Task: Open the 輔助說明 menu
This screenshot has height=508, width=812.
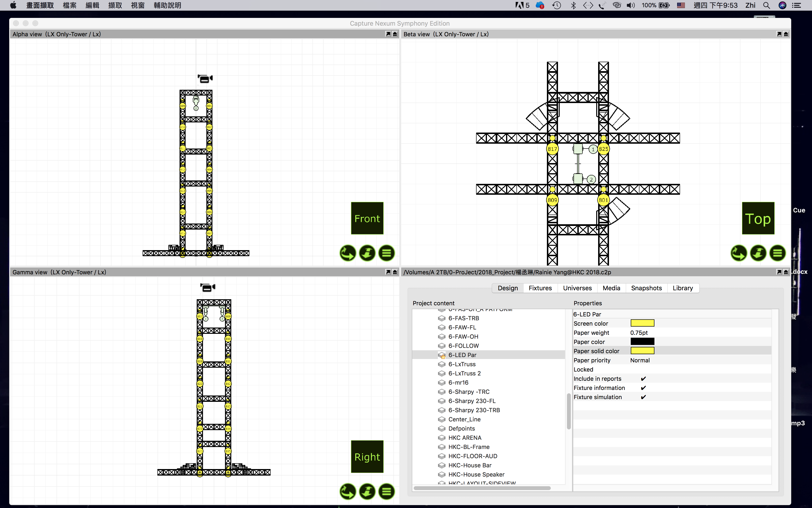Action: pos(167,5)
